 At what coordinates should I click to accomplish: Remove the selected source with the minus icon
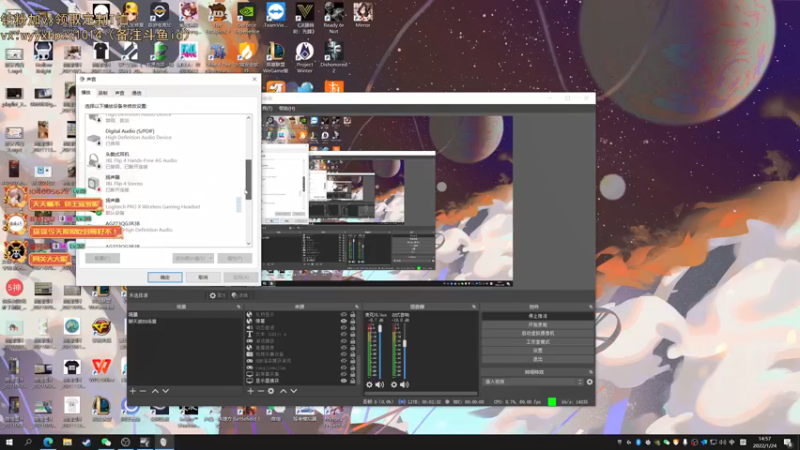pos(261,391)
